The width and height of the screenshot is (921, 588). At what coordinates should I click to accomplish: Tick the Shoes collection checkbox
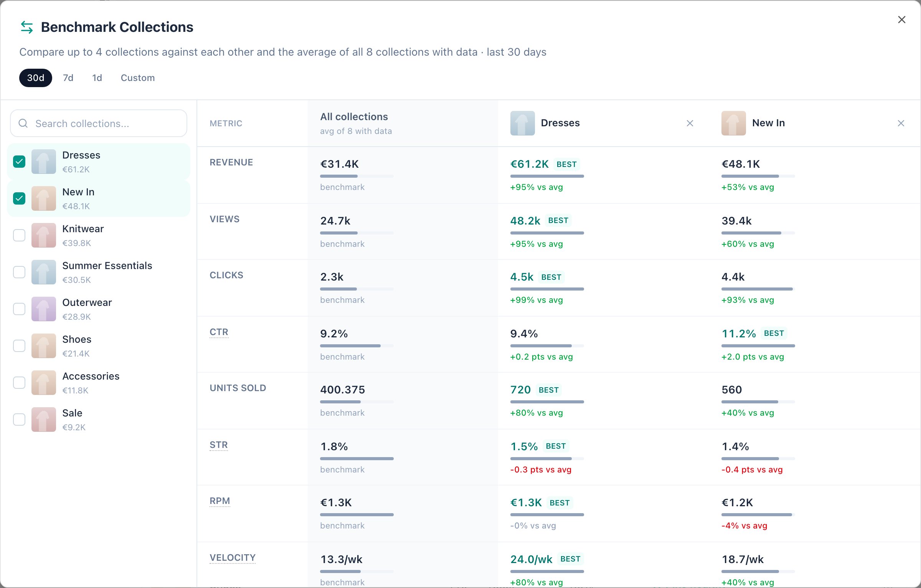point(19,346)
